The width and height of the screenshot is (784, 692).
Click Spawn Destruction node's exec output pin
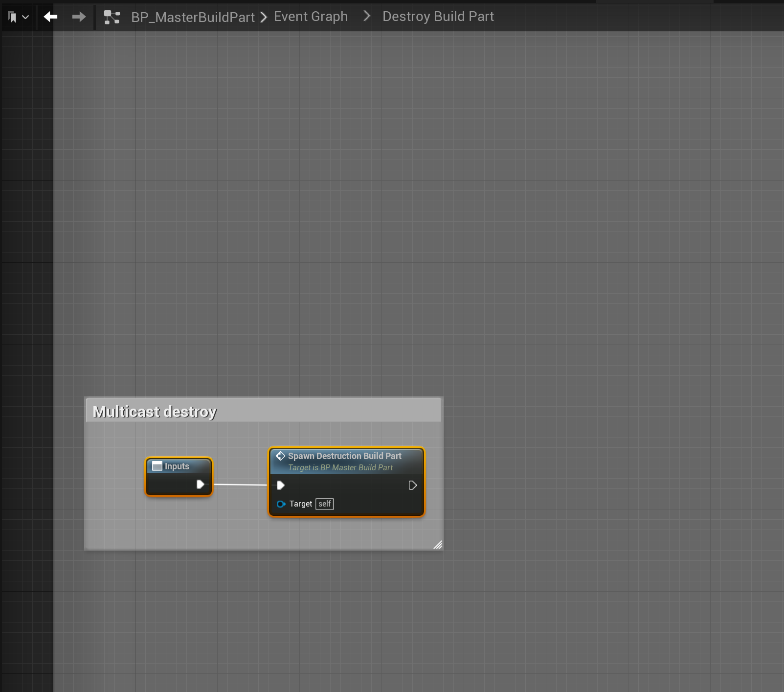click(x=412, y=485)
